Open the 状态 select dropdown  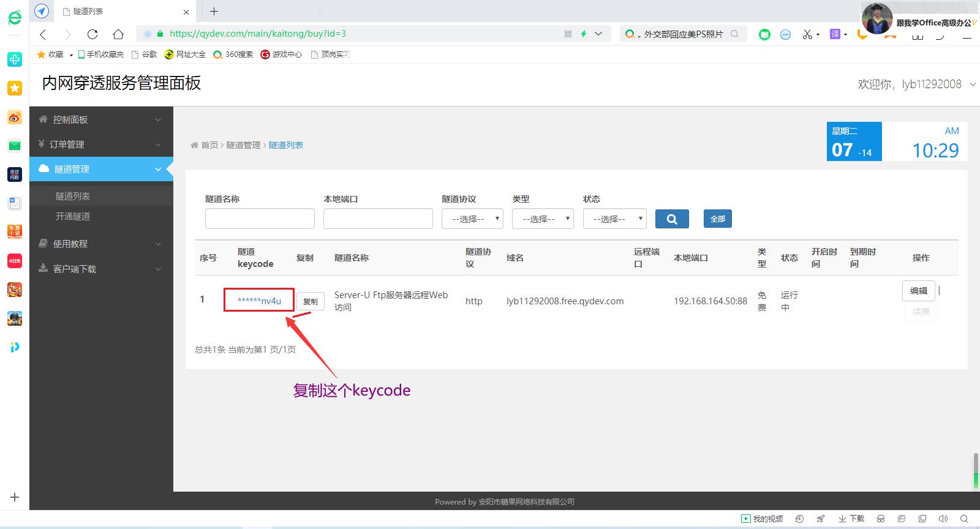coord(614,219)
